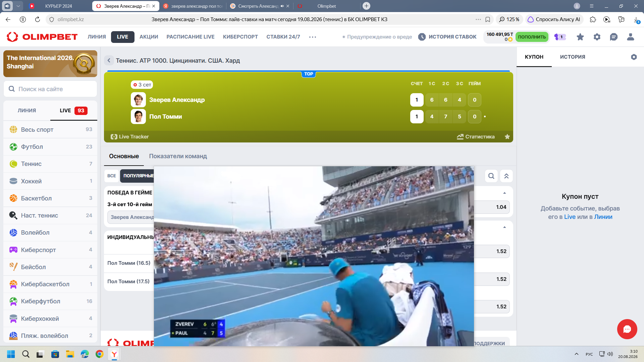Open the OLIMPBET logo home link
644x362 pixels.
(42, 37)
